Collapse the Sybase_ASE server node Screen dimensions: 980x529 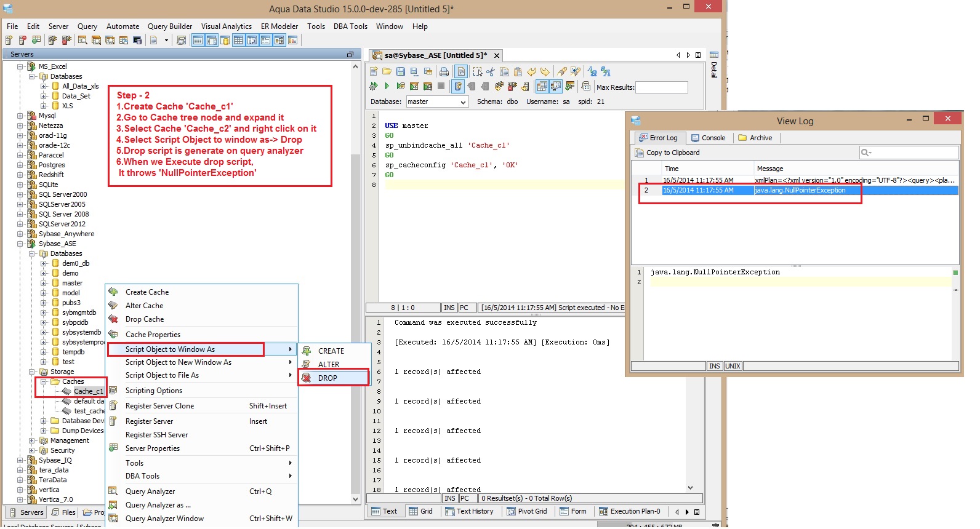coord(20,244)
